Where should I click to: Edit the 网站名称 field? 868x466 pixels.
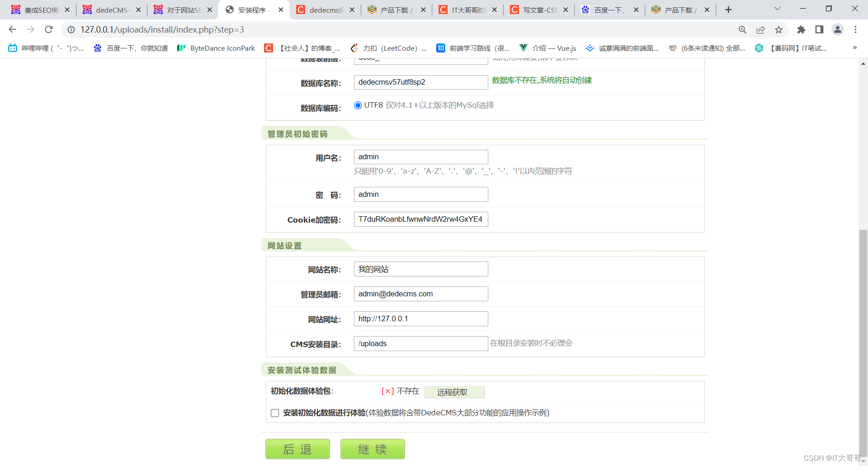click(421, 269)
